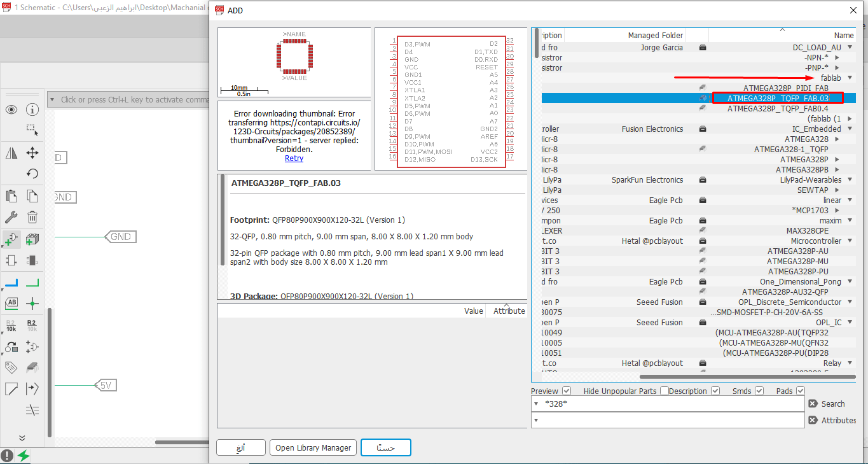Viewport: 868px width, 464px height.
Task: Open the search history dropdown arrow
Action: point(537,404)
